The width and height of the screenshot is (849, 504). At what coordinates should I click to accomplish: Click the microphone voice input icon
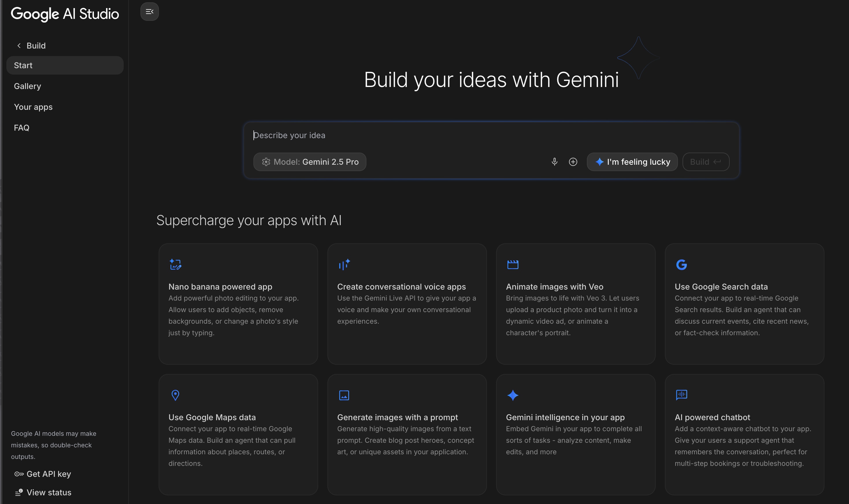(x=554, y=162)
